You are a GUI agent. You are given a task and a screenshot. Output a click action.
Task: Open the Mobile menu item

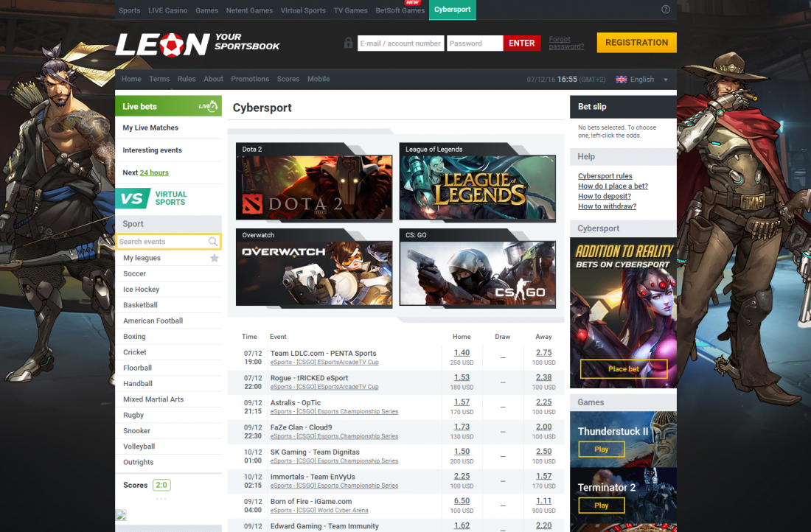click(319, 79)
